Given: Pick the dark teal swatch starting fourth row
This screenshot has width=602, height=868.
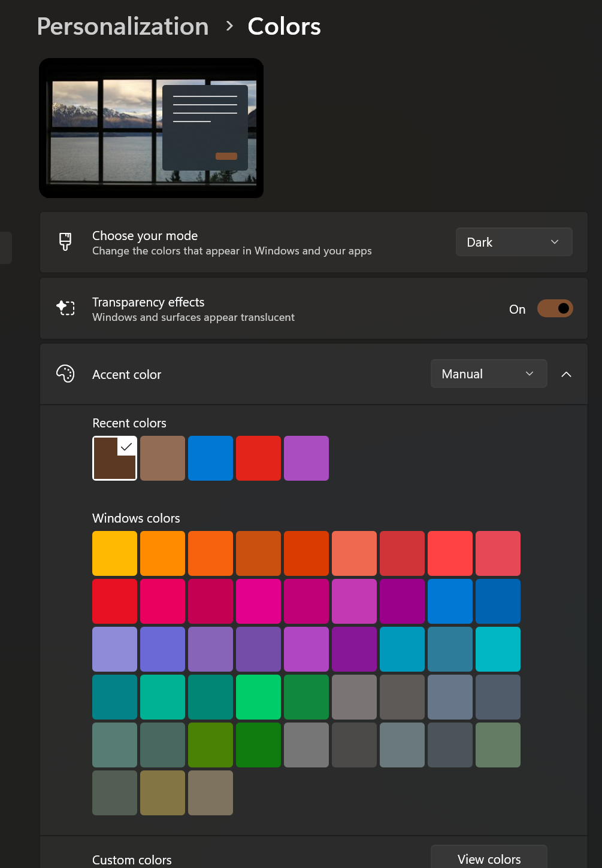Looking at the screenshot, I should point(114,697).
